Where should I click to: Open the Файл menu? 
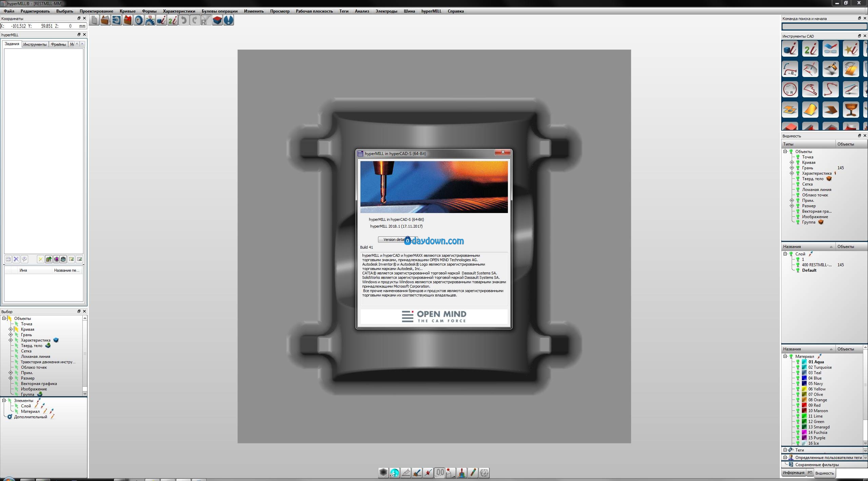coord(9,11)
